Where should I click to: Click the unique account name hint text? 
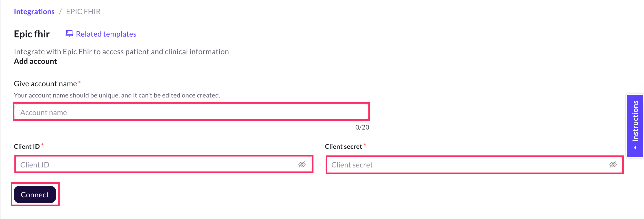(117, 95)
